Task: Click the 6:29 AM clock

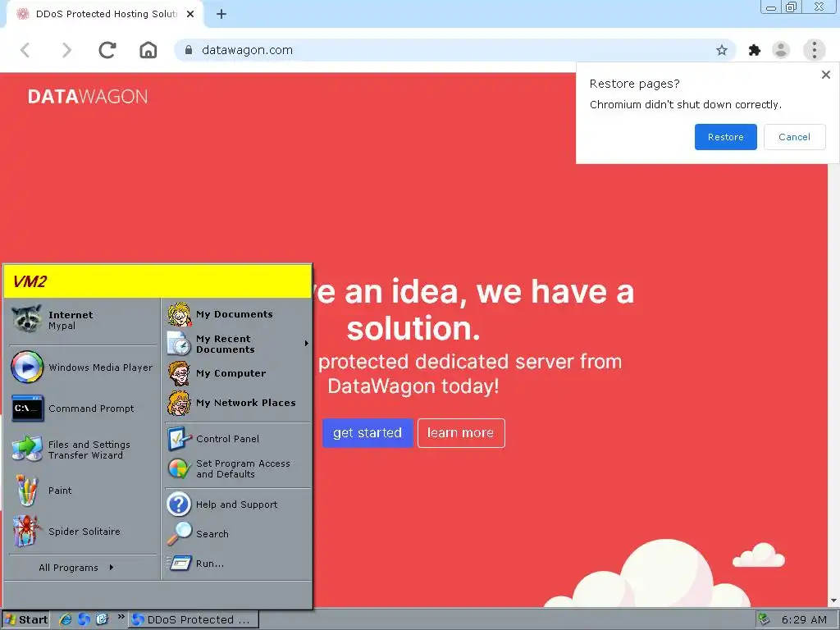Action: (x=804, y=620)
